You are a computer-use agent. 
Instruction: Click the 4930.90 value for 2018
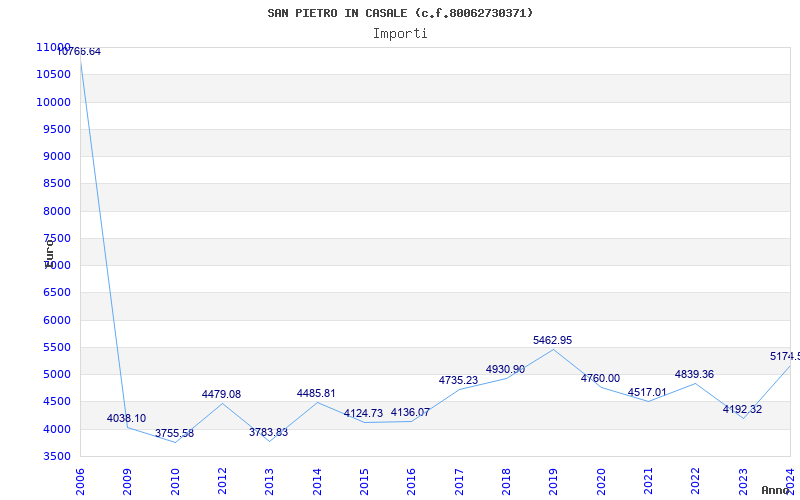pos(505,370)
